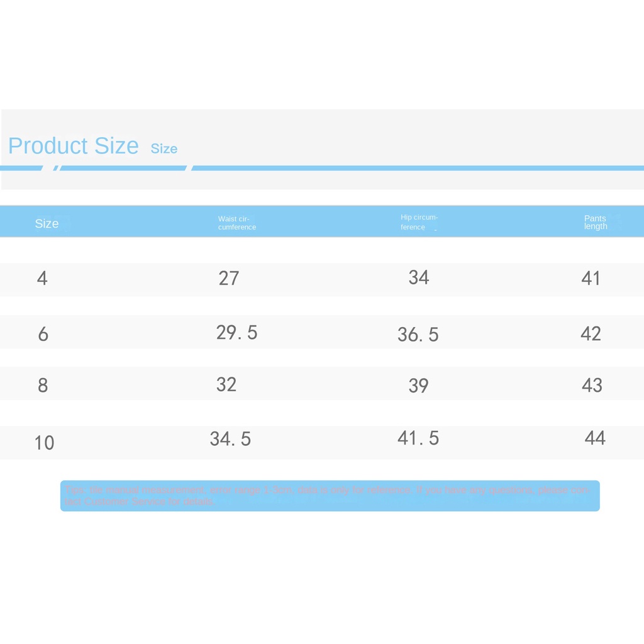Click size 4 in the first row

42,278
